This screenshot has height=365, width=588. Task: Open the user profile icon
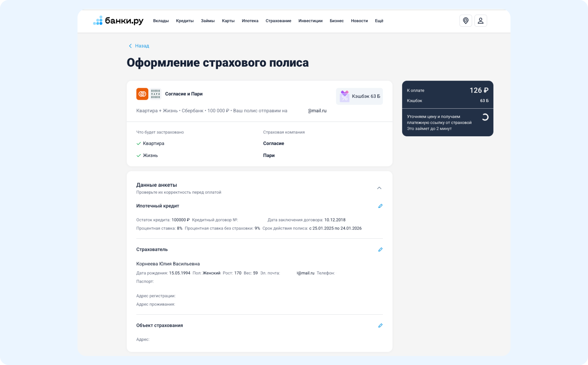pos(480,21)
